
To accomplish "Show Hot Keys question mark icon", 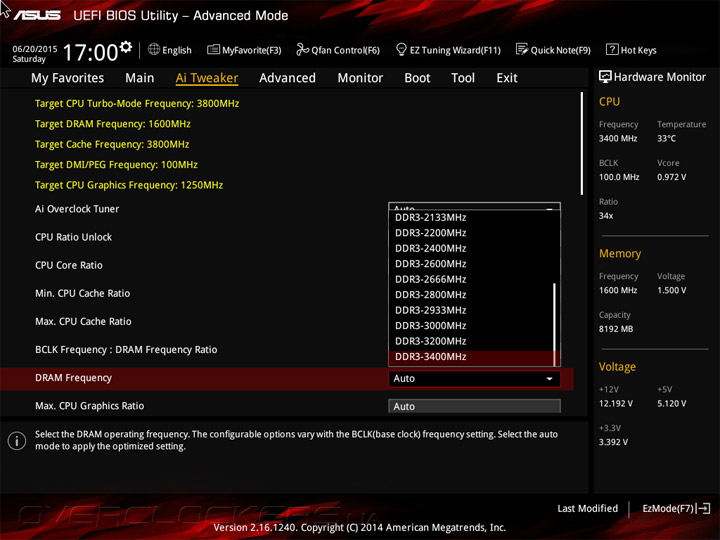I will click(612, 49).
